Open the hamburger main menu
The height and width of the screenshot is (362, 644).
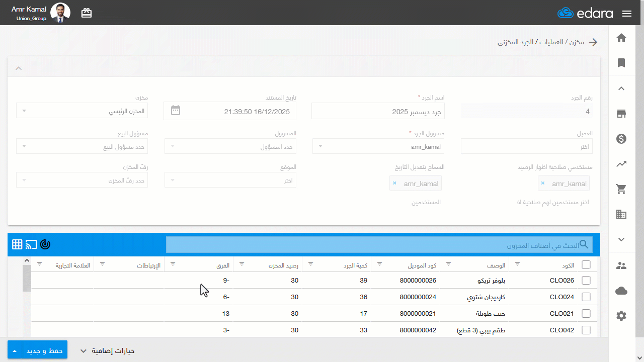[627, 14]
